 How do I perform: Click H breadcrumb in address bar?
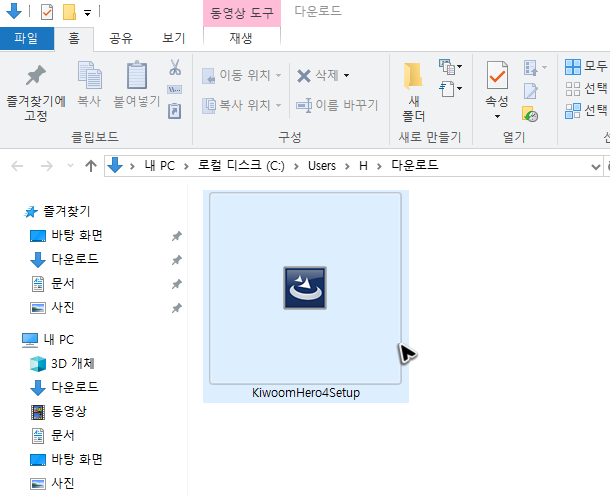[363, 166]
